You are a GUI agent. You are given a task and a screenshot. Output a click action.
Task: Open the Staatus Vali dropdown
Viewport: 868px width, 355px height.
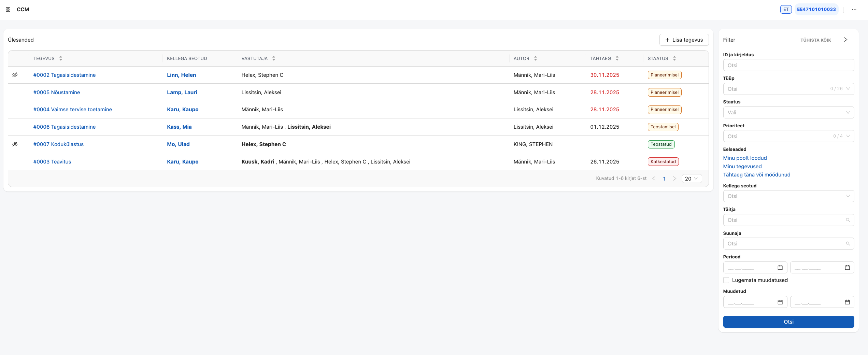(x=788, y=112)
